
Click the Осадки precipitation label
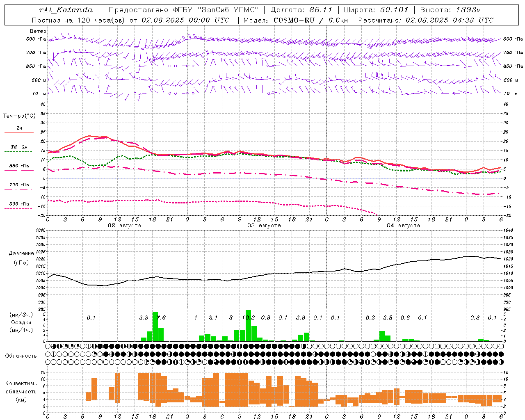(x=21, y=323)
